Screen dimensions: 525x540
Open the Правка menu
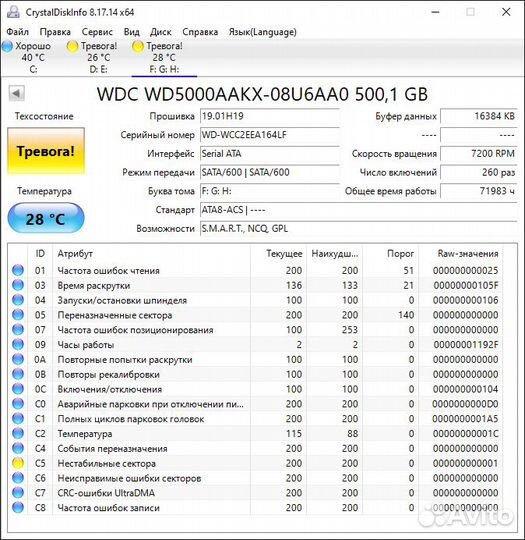click(55, 32)
